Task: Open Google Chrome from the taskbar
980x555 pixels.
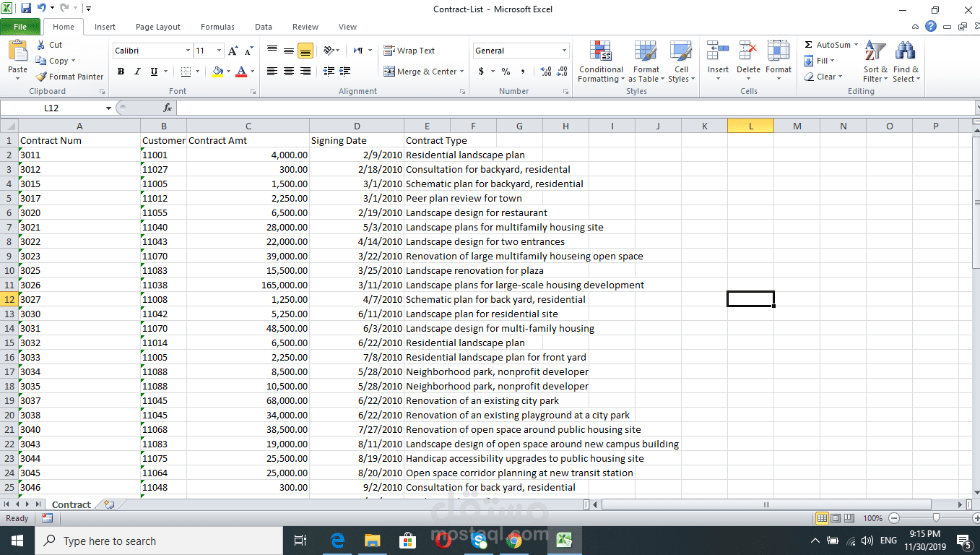Action: (514, 541)
